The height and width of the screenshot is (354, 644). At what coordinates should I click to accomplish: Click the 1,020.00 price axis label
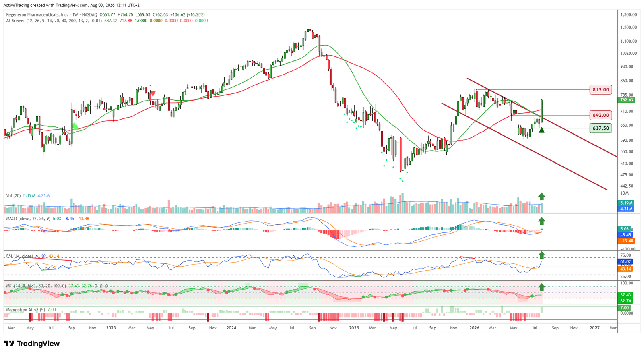click(x=629, y=53)
